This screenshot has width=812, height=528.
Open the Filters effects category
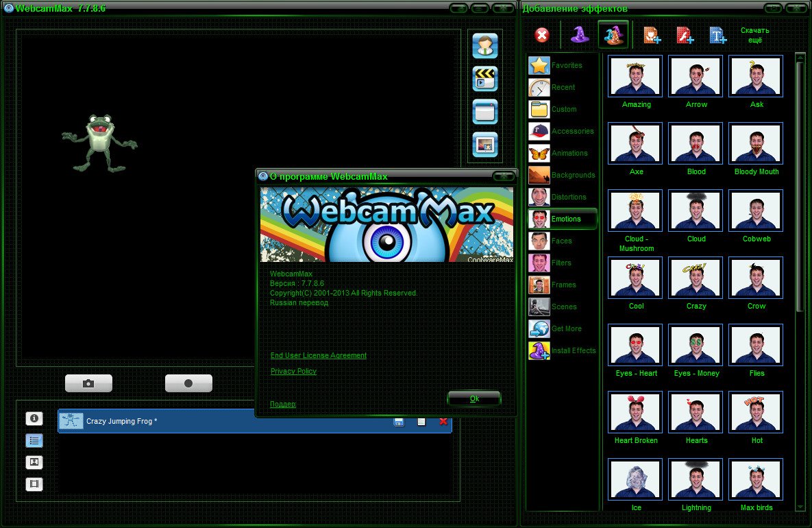[563, 263]
